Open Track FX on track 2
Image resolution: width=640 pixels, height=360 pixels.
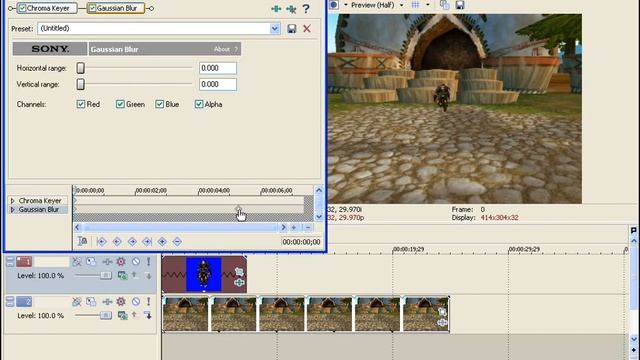pos(107,302)
